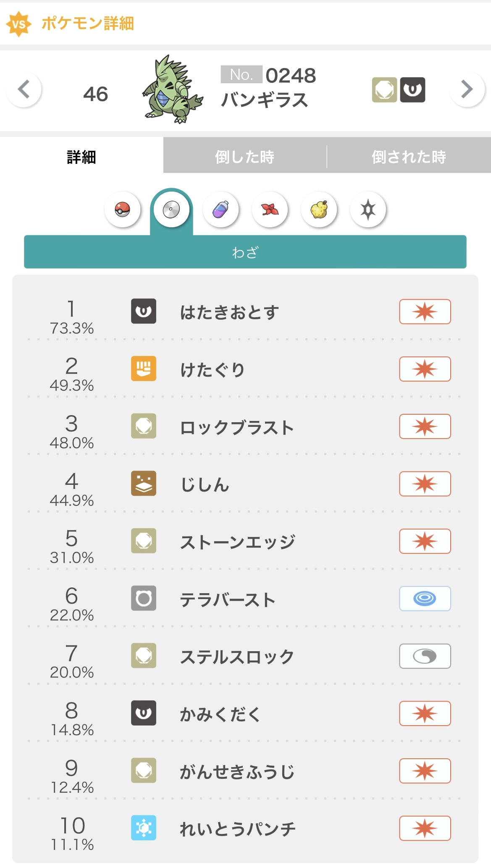The width and height of the screenshot is (491, 868).
Task: Click the バンギラス Pokémon sprite
Action: (x=172, y=90)
